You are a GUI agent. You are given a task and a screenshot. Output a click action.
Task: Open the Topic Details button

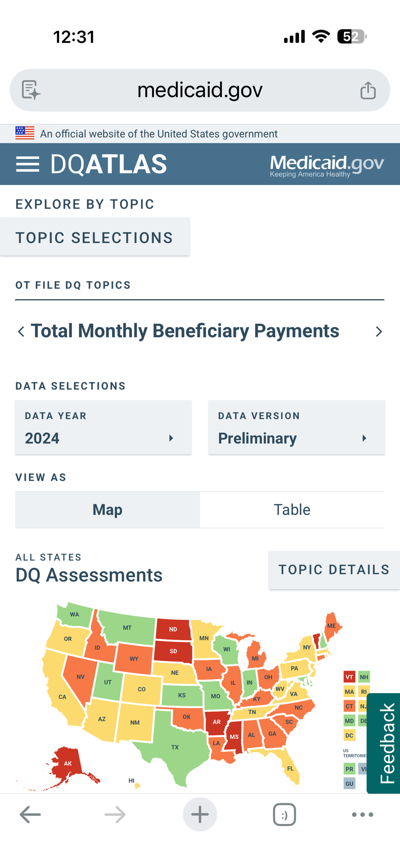[x=334, y=570]
